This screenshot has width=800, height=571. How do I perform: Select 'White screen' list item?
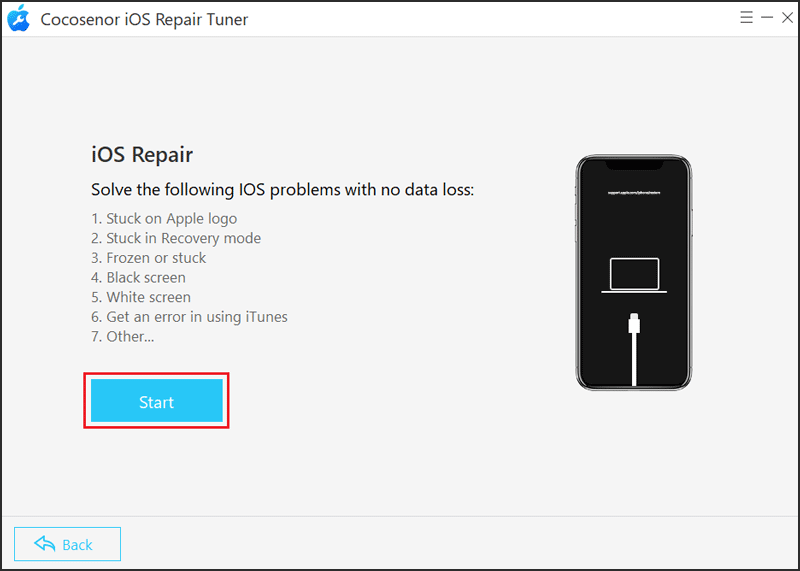(x=141, y=297)
